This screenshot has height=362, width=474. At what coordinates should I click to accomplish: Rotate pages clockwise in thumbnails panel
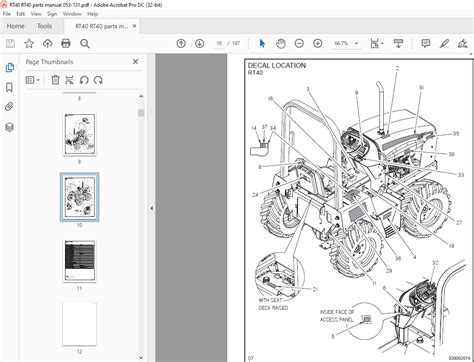[98, 80]
